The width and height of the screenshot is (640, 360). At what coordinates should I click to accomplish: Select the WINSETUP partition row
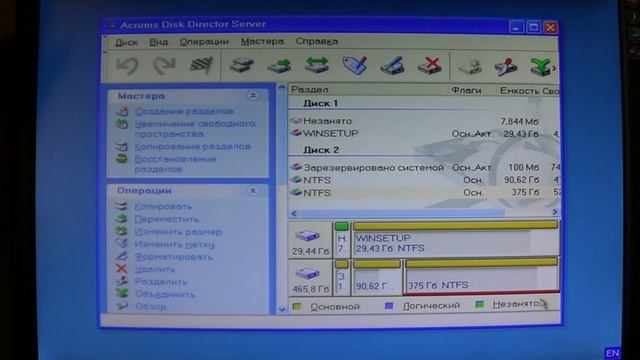point(424,133)
